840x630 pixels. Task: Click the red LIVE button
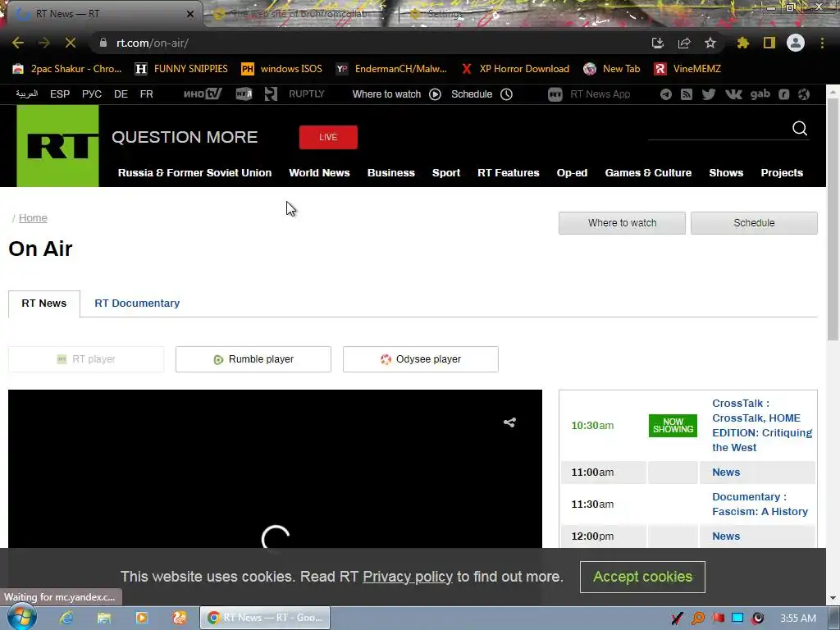point(328,137)
